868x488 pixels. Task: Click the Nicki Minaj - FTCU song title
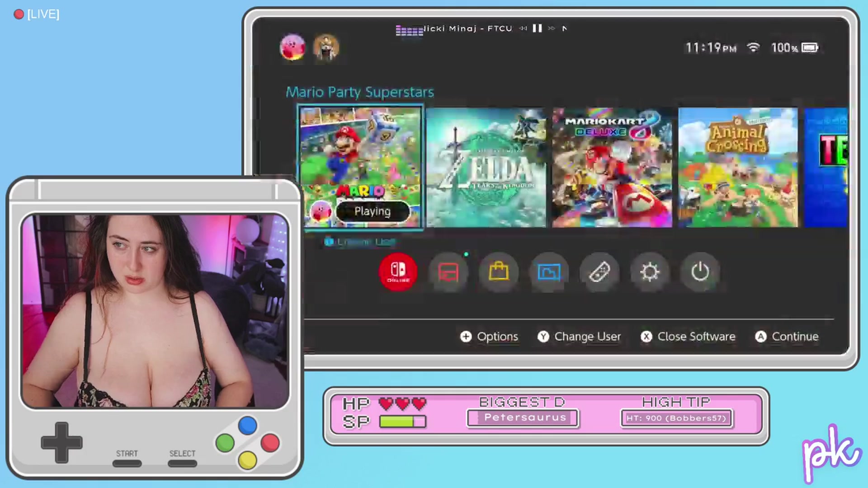pos(468,28)
